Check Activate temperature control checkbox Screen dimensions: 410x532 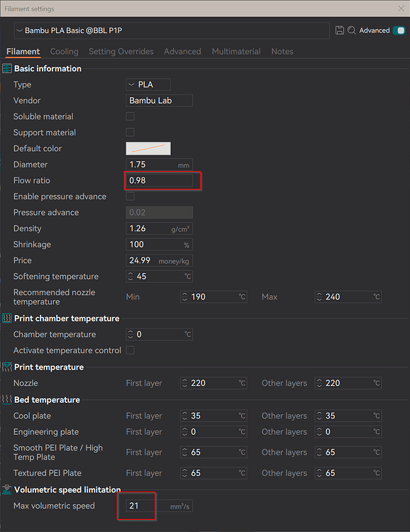130,350
